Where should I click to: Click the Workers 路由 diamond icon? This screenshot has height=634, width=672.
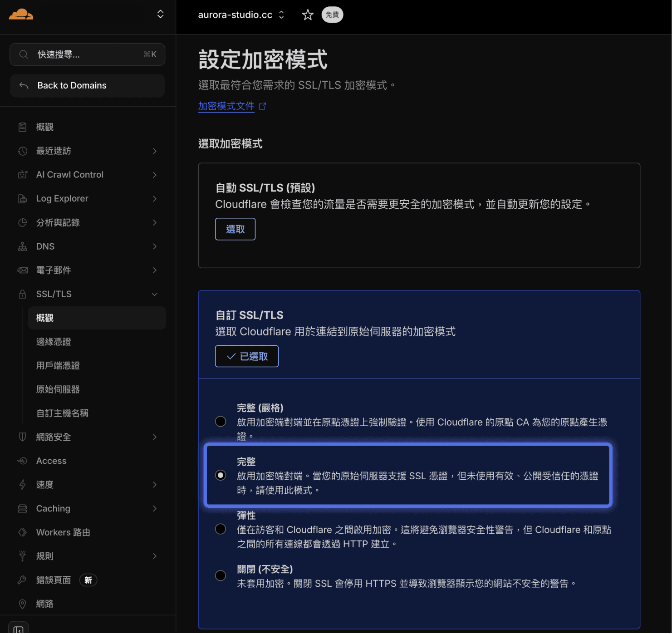click(x=22, y=532)
